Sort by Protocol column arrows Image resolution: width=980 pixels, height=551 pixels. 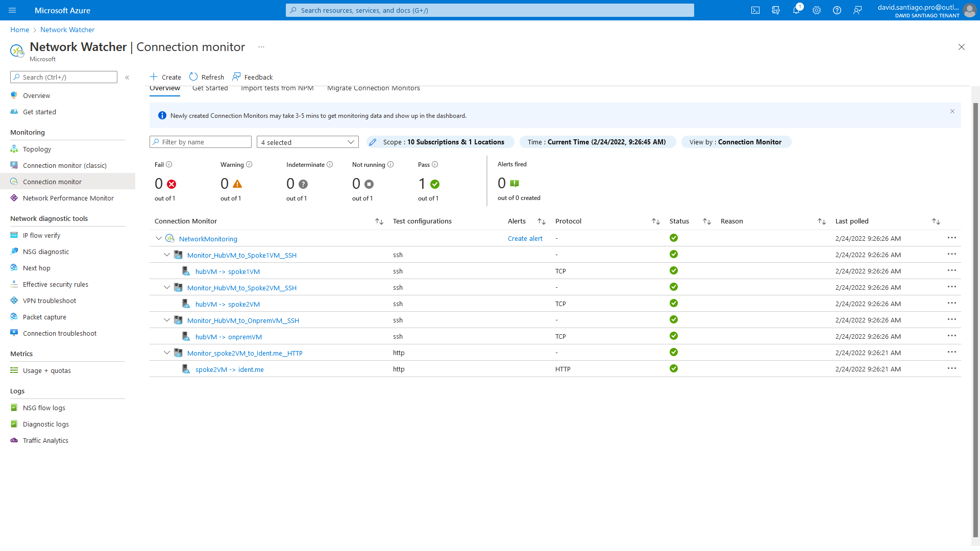(656, 221)
